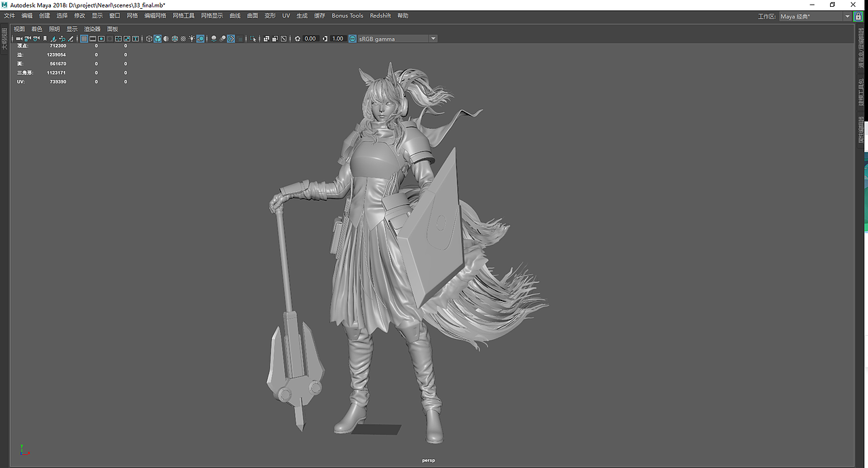Image resolution: width=868 pixels, height=468 pixels.
Task: Toggle the Safe Title display
Action: (136, 39)
